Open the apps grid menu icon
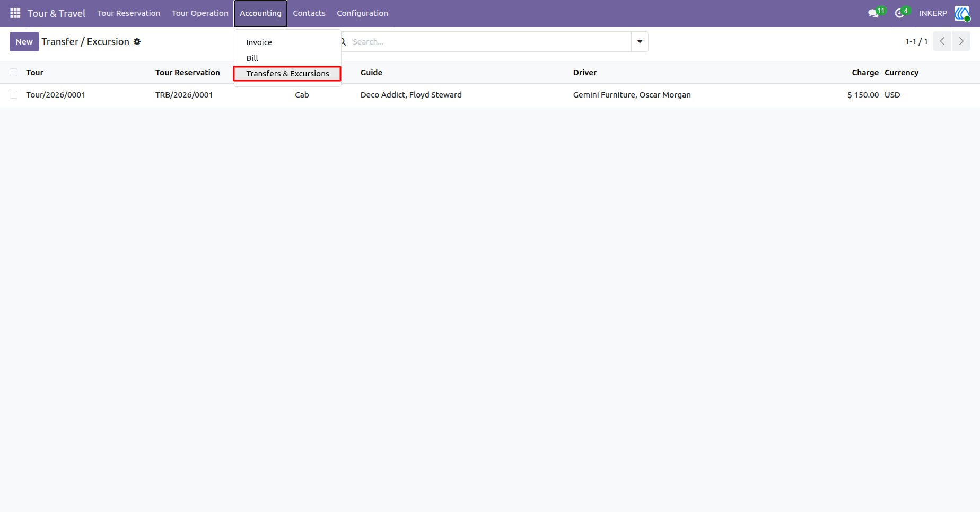Screen dimensions: 980x512 tap(15, 13)
